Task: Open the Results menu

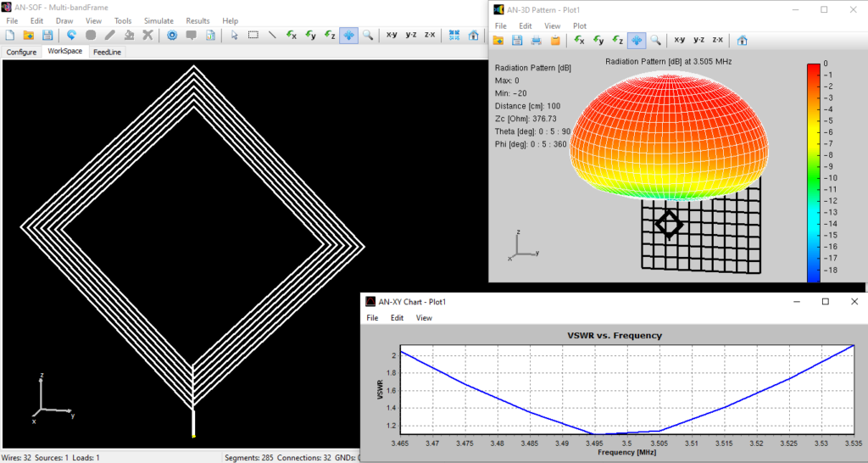Action: click(198, 20)
